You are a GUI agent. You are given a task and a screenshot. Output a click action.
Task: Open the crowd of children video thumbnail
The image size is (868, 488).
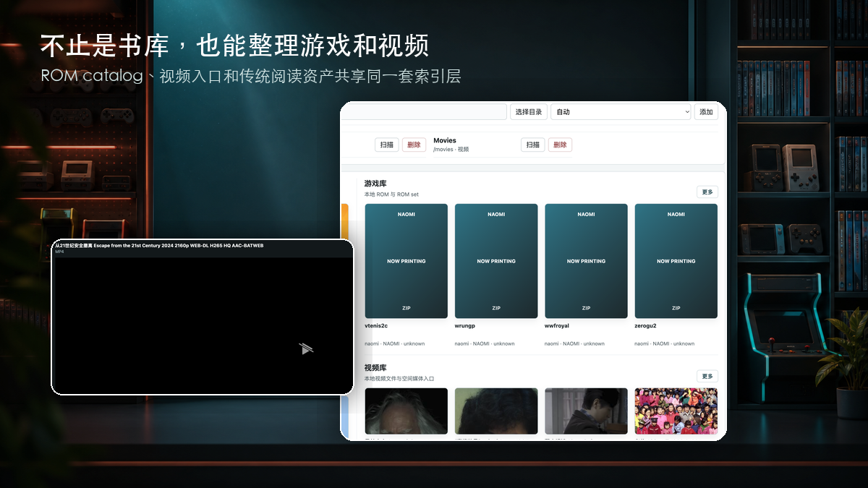click(676, 411)
